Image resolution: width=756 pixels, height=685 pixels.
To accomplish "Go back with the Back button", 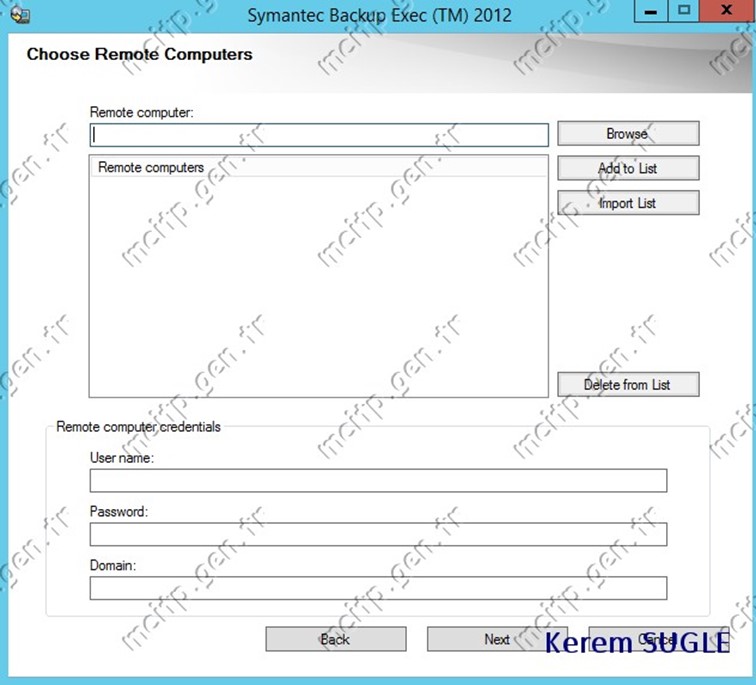I will point(336,639).
